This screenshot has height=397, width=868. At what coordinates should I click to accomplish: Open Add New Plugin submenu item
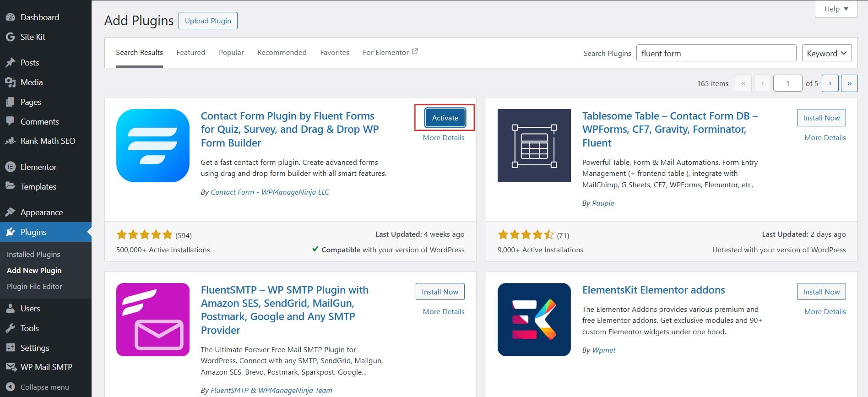(x=34, y=270)
